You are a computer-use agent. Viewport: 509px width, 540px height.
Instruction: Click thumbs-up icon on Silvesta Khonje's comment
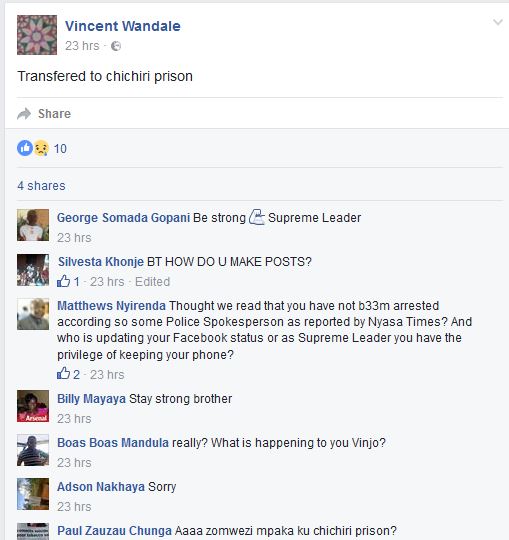(x=63, y=281)
